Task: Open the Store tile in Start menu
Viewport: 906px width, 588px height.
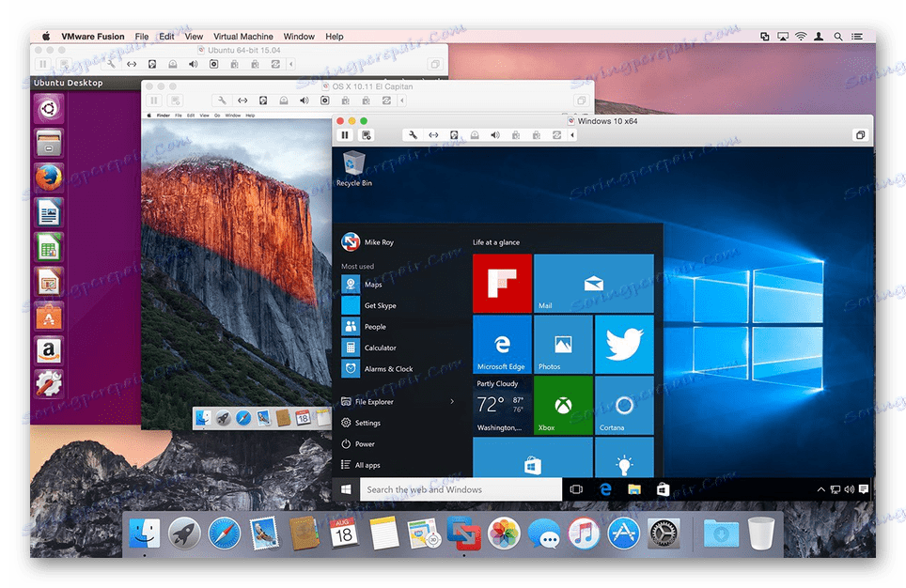Action: coord(533,457)
